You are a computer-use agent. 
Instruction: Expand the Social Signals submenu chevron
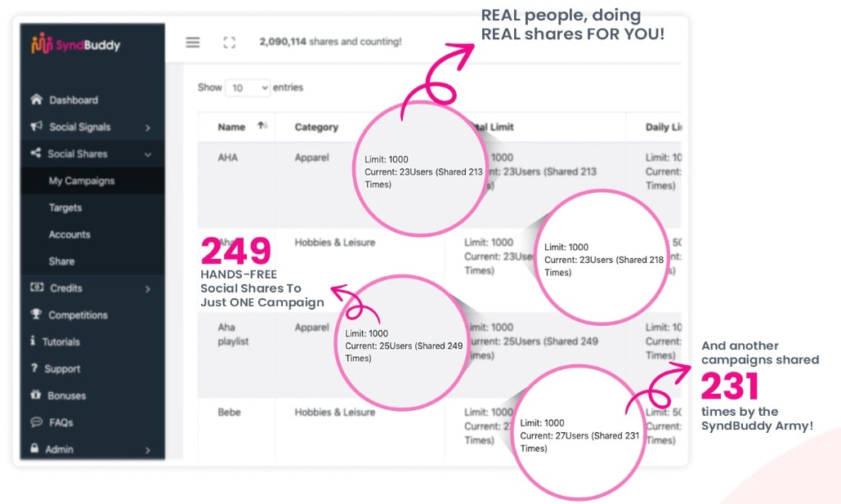point(148,127)
